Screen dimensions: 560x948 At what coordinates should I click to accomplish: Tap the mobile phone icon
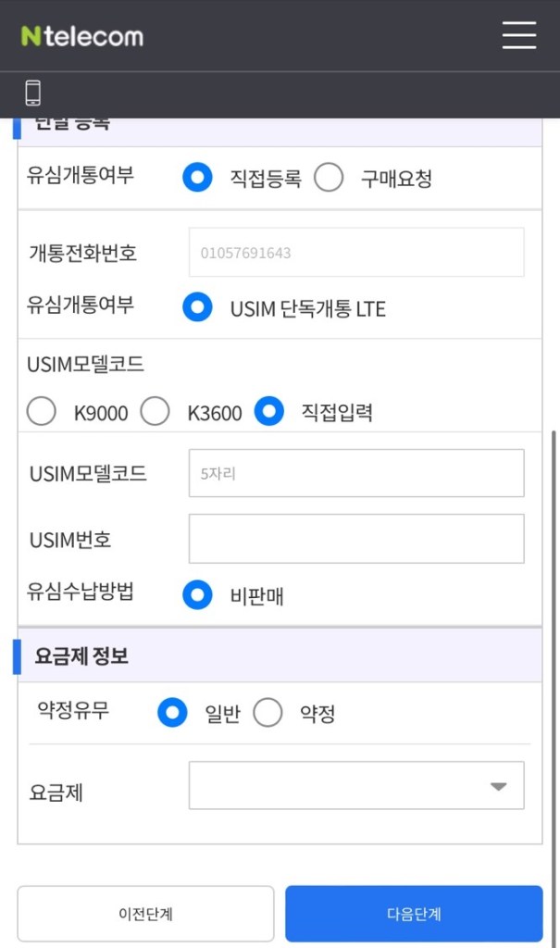point(33,93)
